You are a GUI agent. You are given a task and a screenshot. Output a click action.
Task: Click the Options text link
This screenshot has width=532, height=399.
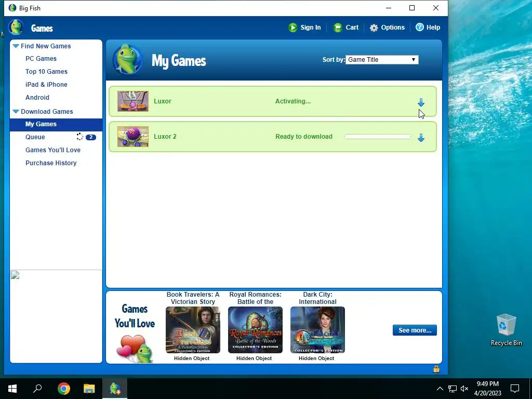tap(393, 28)
